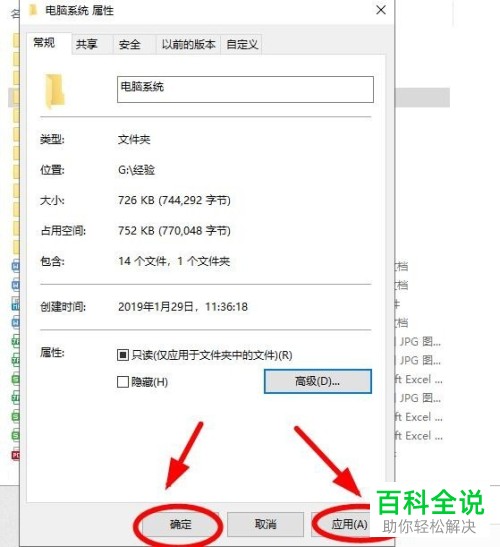
Task: Click the 应用(A) apply button
Action: 348,524
